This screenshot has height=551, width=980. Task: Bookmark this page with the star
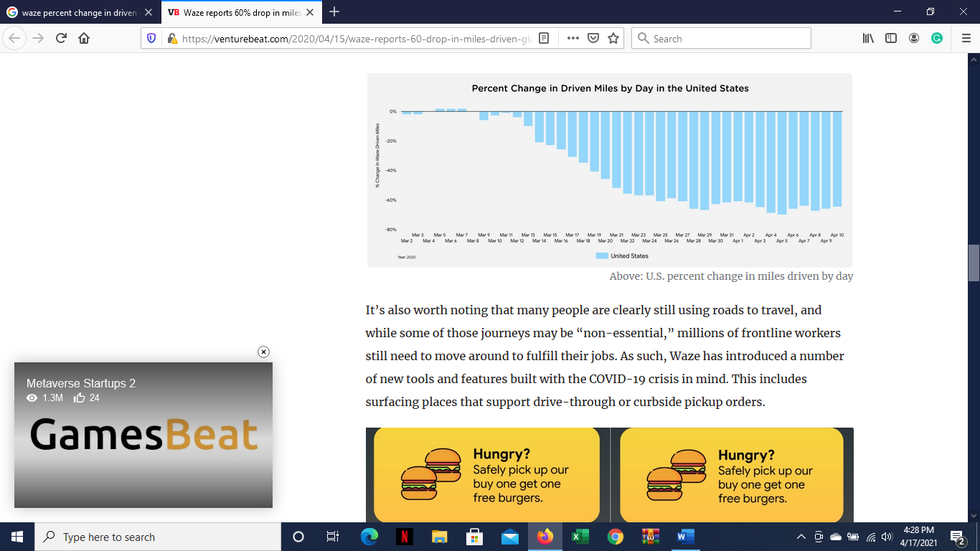(613, 39)
